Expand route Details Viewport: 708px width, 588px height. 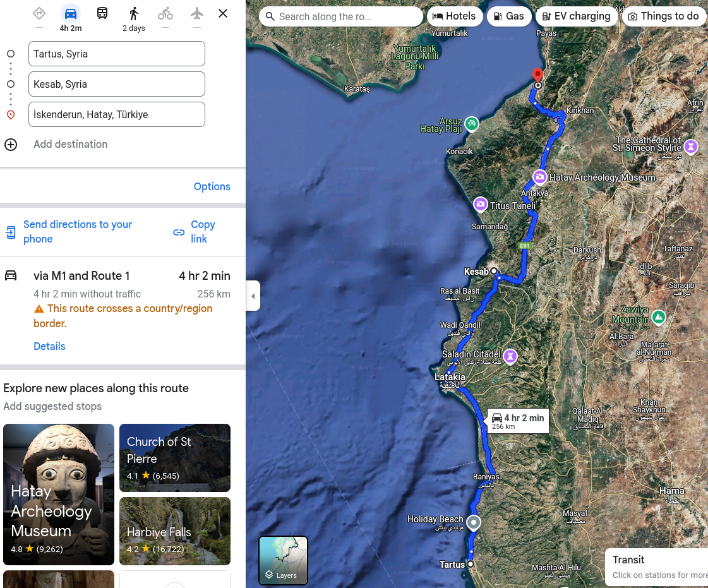click(49, 346)
